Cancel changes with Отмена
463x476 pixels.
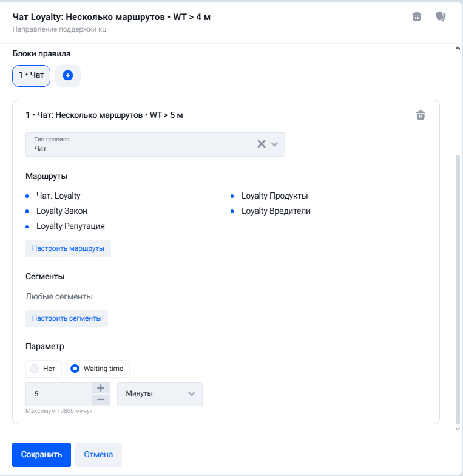click(x=98, y=454)
